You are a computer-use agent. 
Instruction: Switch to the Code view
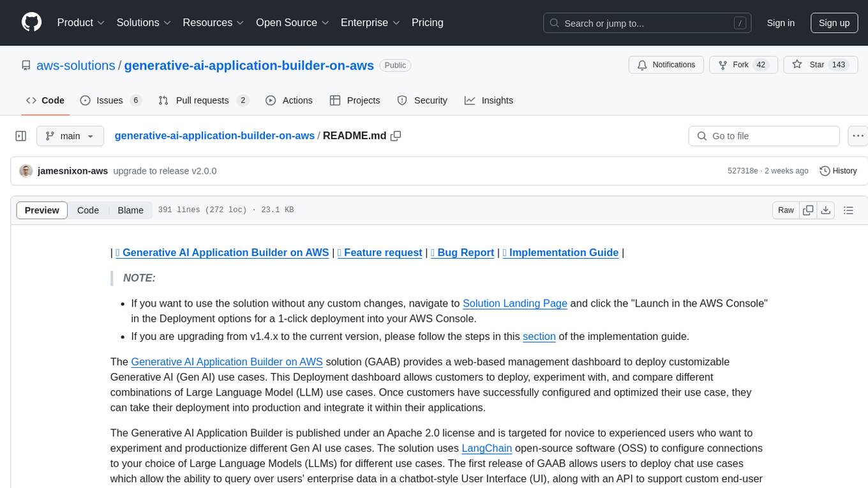88,210
